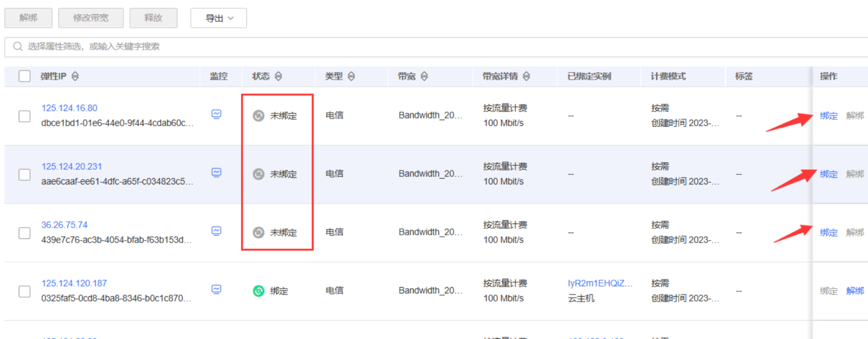Expand the 导出 dropdown button
Viewport: 868px width, 339px height.
coord(218,18)
